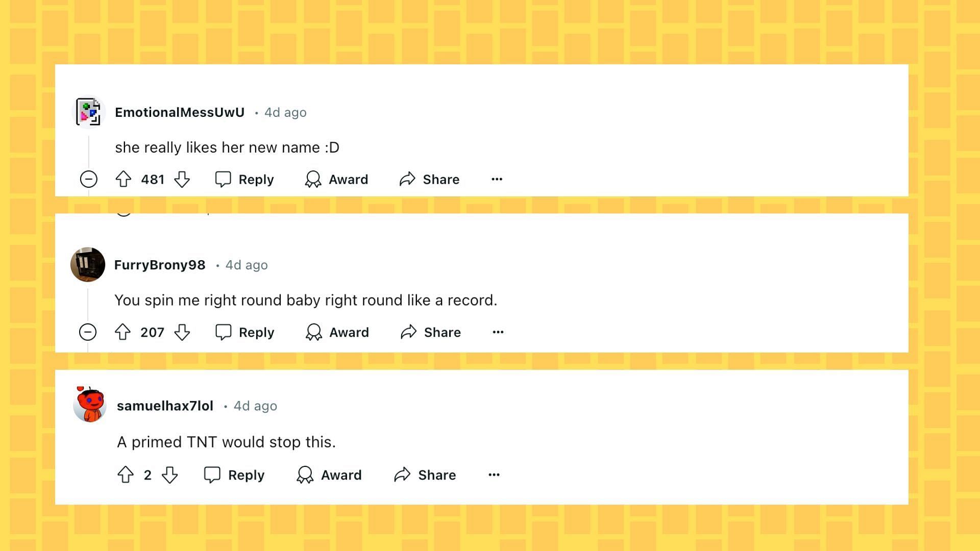
Task: Click the Reply icon on FurryBrony98 comment
Action: pyautogui.click(x=224, y=332)
